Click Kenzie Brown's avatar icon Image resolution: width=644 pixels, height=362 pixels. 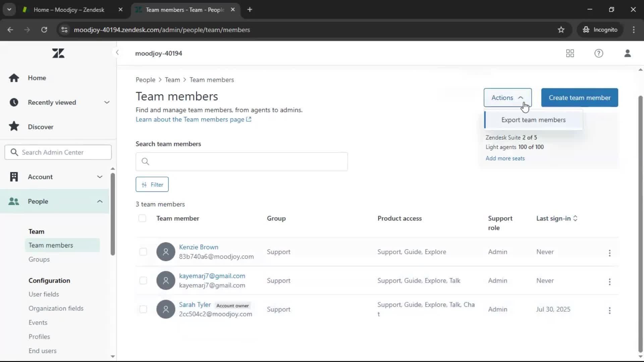(x=166, y=252)
